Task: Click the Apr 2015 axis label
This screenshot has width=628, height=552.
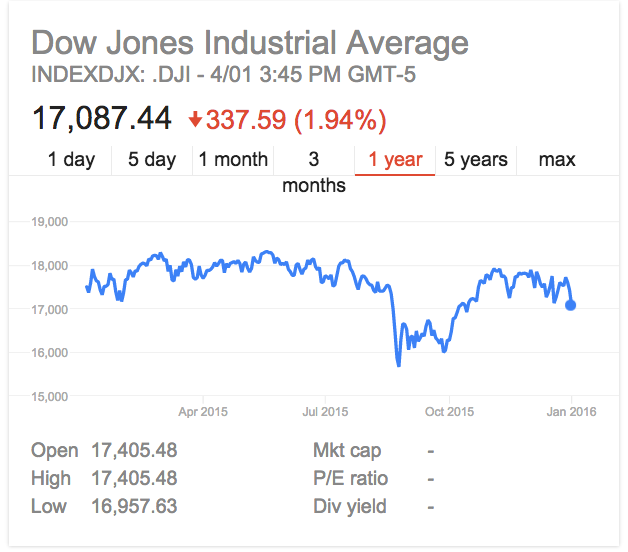Action: click(x=203, y=412)
